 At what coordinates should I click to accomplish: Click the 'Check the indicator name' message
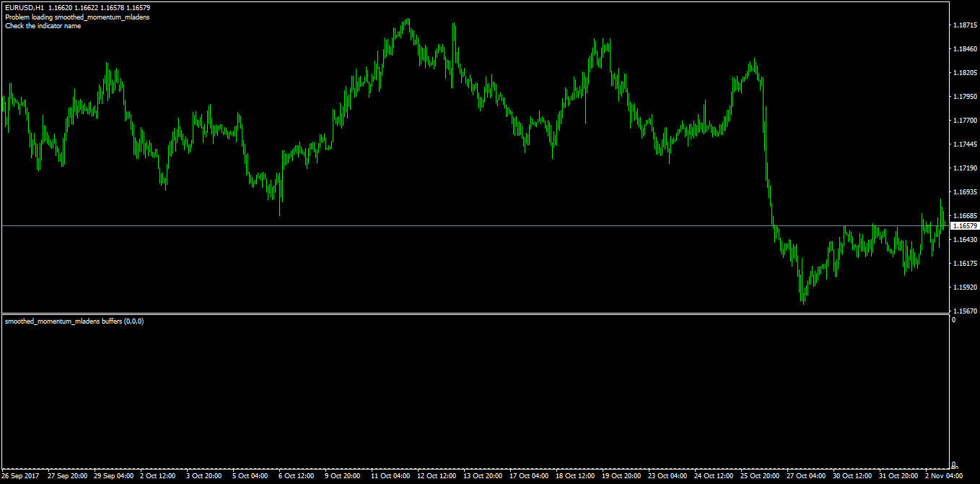43,26
